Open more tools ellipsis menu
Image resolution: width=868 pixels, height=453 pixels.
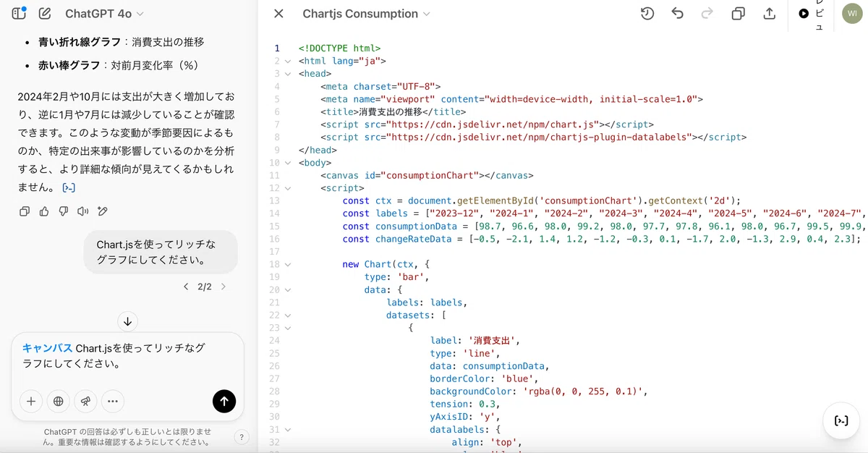pyautogui.click(x=112, y=401)
